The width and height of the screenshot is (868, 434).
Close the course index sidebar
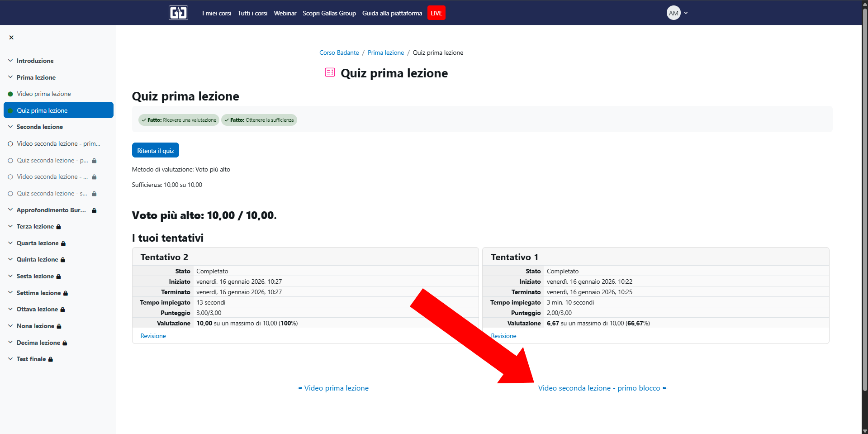[x=11, y=38]
